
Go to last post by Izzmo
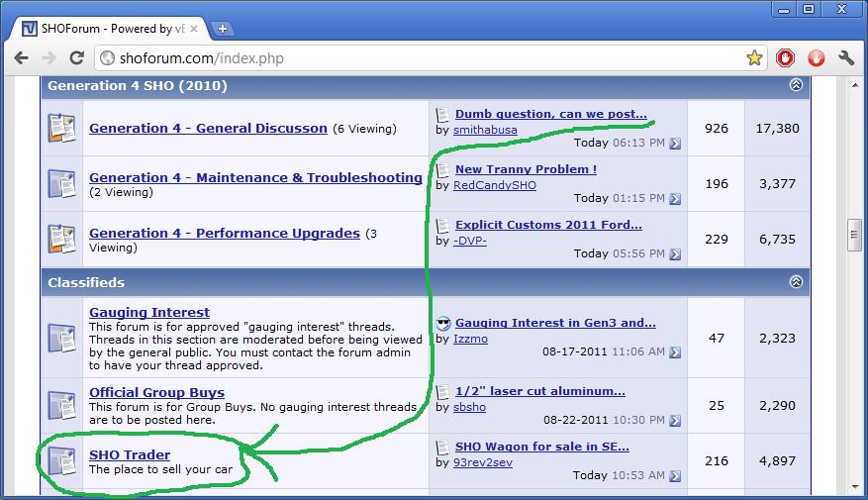pyautogui.click(x=675, y=352)
